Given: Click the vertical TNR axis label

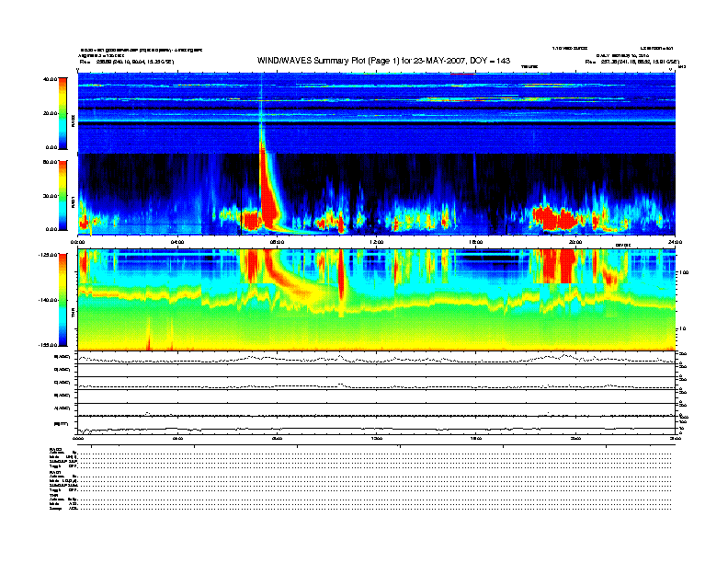Looking at the screenshot, I should tap(73, 315).
